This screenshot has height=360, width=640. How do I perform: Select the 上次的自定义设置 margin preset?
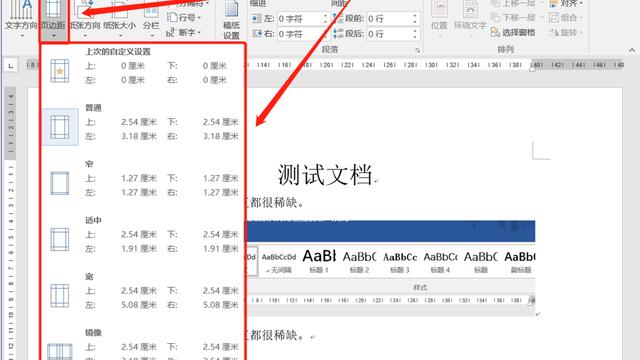pos(143,67)
